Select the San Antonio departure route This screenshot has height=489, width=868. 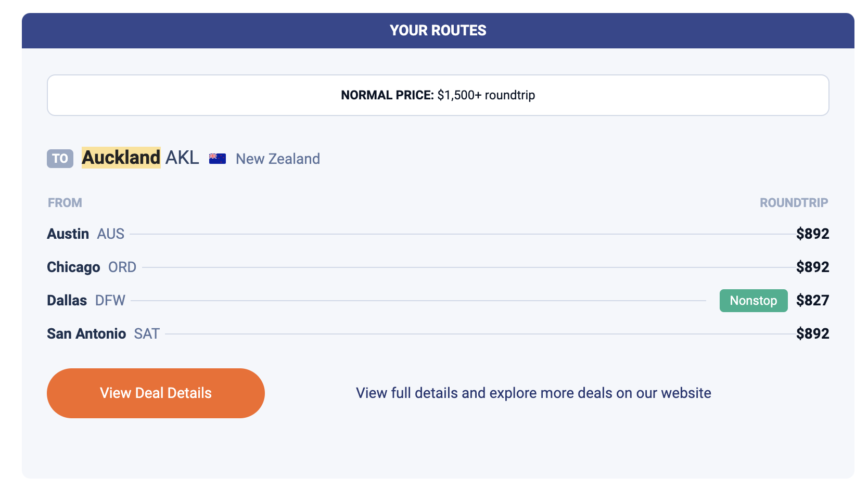(86, 334)
